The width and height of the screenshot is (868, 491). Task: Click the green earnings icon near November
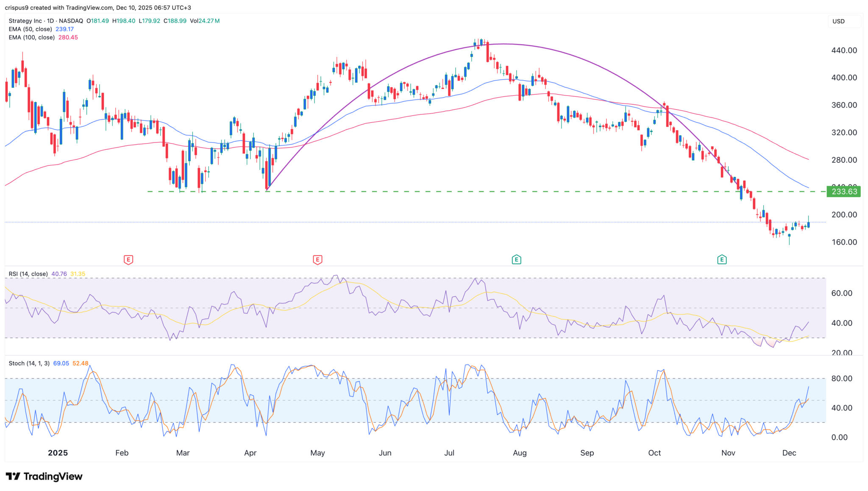[721, 259]
